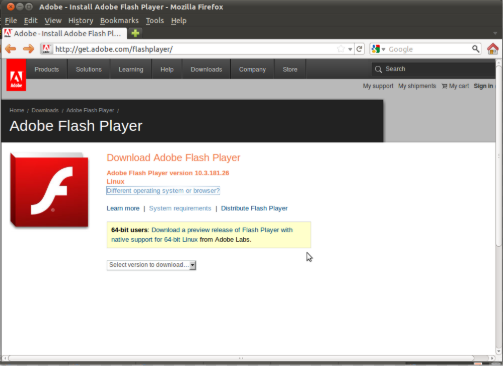Click the horizontal scrollbar right arrow
The image size is (503, 366).
pyautogui.click(x=492, y=358)
